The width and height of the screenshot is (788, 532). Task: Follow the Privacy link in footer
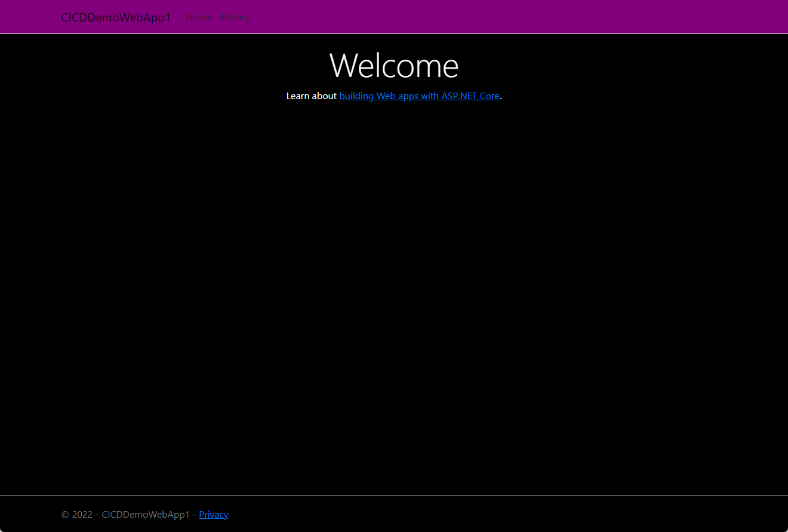[x=214, y=514]
